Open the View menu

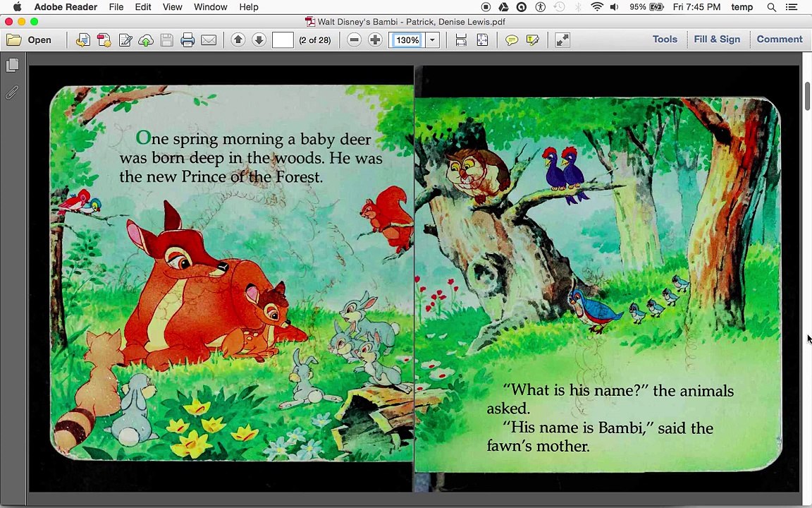click(x=172, y=7)
